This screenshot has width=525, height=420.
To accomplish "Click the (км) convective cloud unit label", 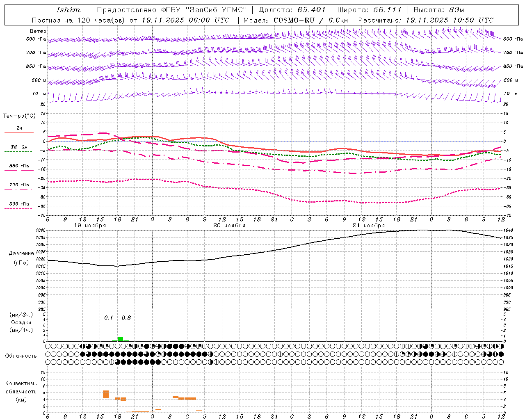I will [21, 399].
